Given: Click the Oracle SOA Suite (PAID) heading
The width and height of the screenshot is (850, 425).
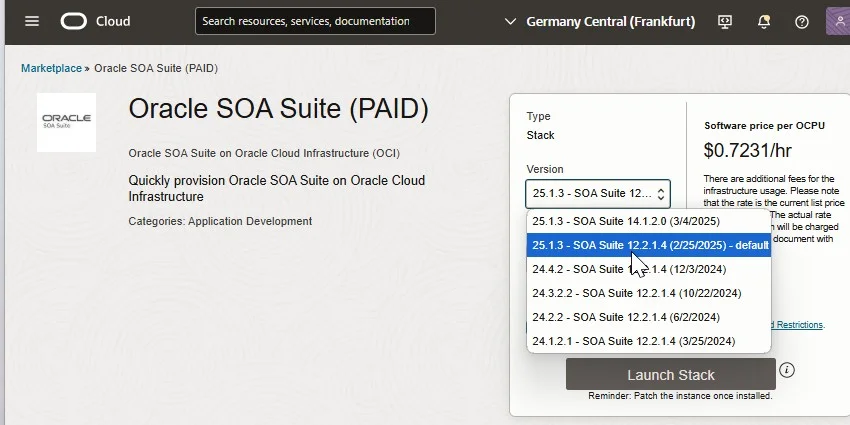Looking at the screenshot, I should point(278,109).
